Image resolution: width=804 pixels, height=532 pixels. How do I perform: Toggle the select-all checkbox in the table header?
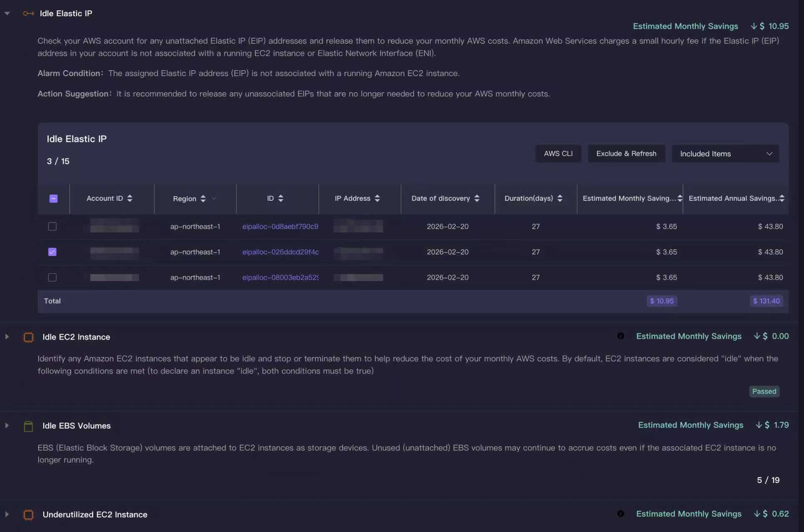coord(53,199)
